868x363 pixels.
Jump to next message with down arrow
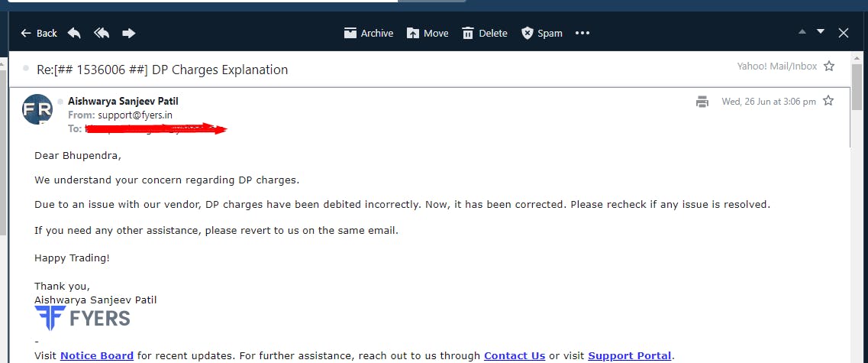[821, 31]
